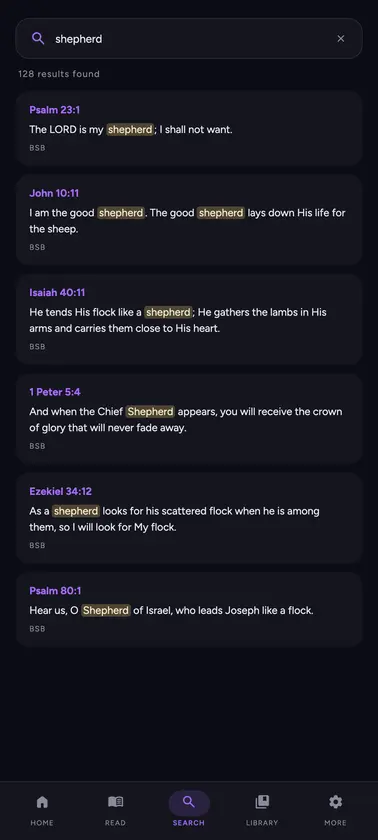Viewport: 378px width, 840px height.
Task: Click the 'shepherd' search input field
Action: tap(189, 39)
